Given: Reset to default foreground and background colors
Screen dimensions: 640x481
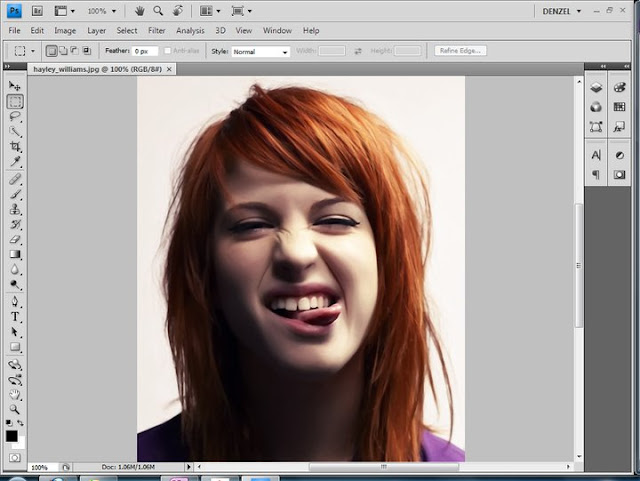Looking at the screenshot, I should click(x=9, y=423).
